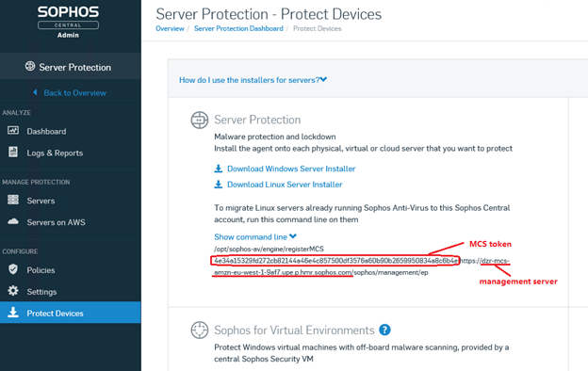
Task: Go to Overview breadcrumb link
Action: [170, 28]
